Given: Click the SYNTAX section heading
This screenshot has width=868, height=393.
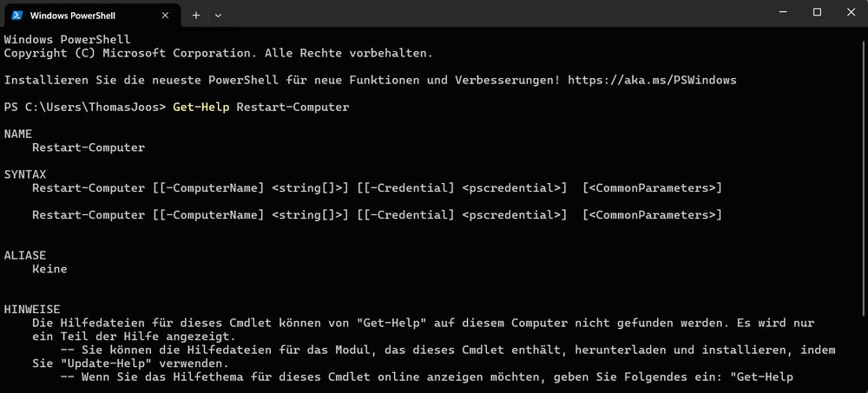Looking at the screenshot, I should (25, 174).
